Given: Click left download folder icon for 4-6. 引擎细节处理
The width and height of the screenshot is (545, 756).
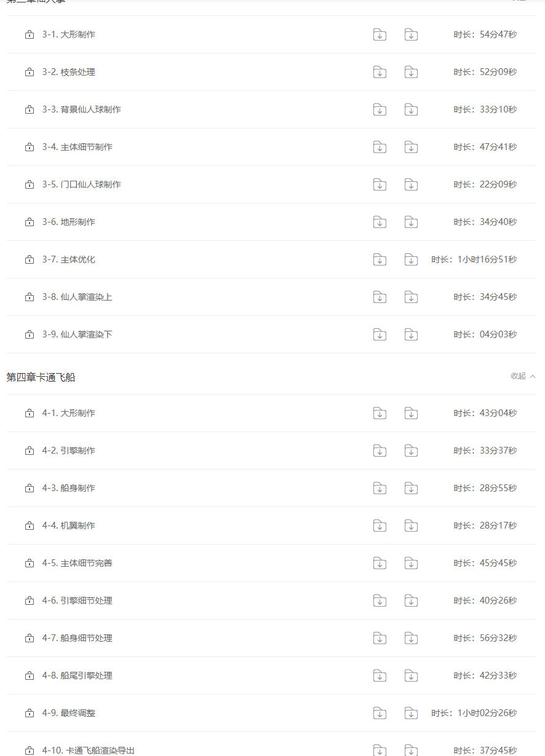Looking at the screenshot, I should 380,601.
